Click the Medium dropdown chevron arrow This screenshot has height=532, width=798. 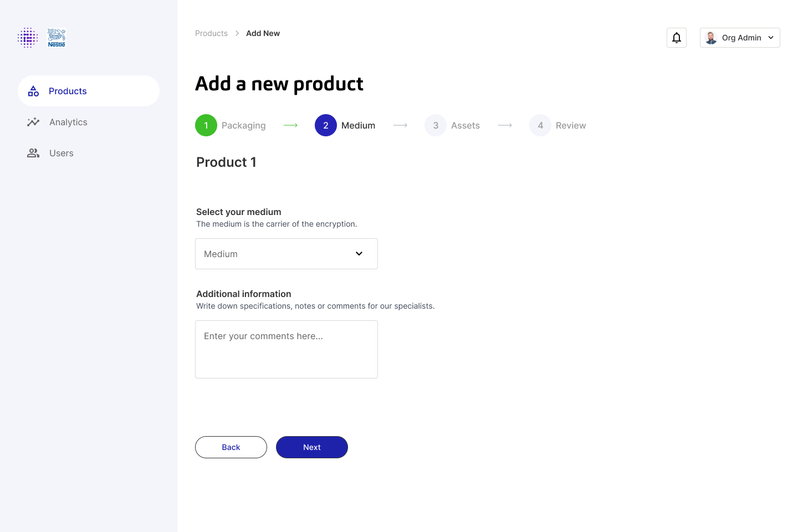(359, 254)
